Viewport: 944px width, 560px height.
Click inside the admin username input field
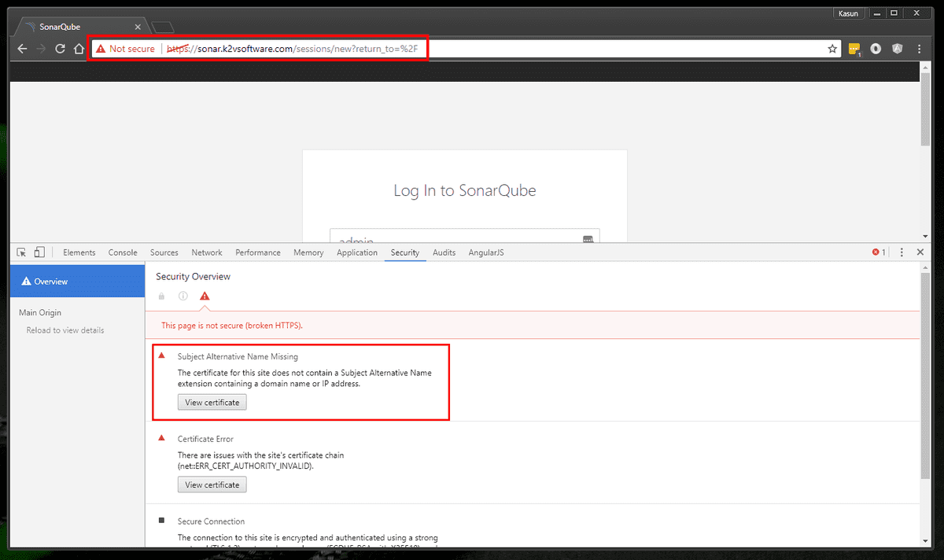pos(464,237)
